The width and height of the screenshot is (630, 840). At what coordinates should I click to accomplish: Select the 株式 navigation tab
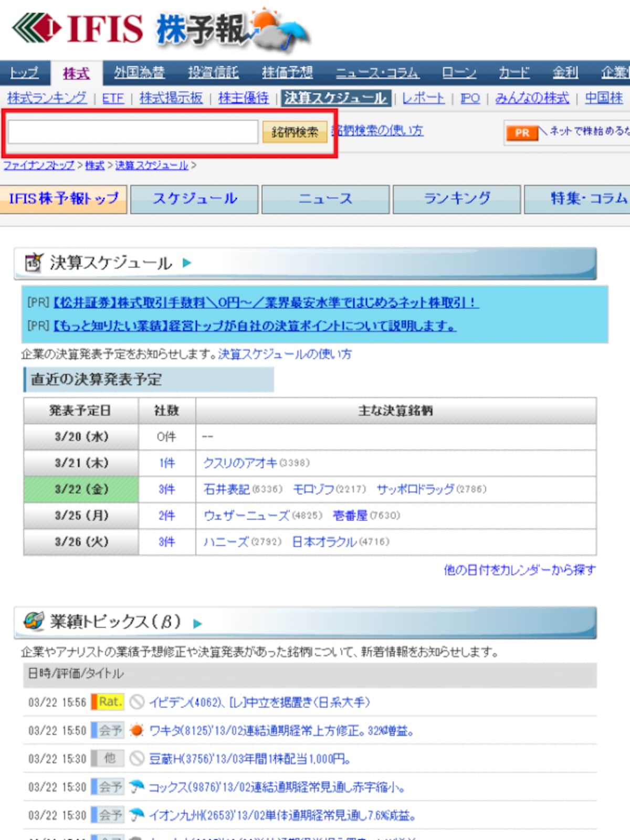coord(76,73)
